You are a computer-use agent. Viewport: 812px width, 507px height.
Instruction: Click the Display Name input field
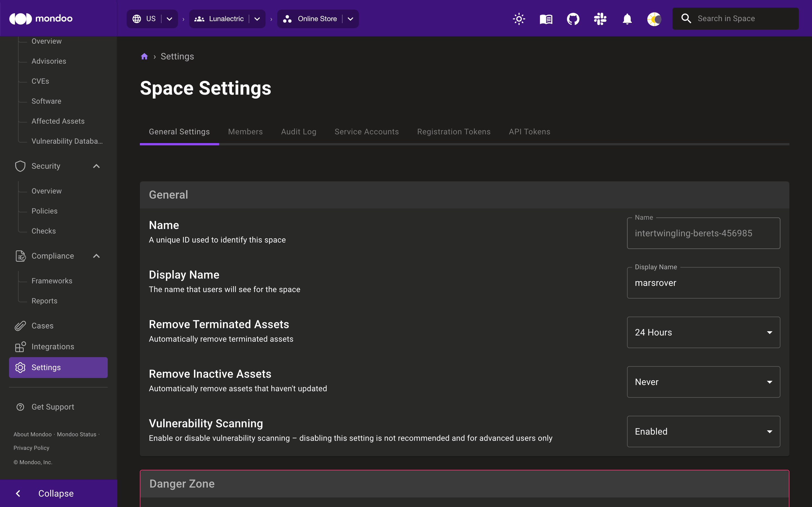click(x=704, y=283)
